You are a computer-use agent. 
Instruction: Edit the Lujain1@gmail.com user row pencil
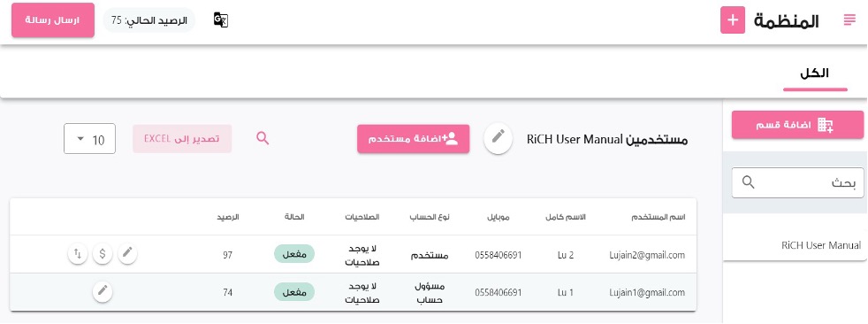click(103, 290)
